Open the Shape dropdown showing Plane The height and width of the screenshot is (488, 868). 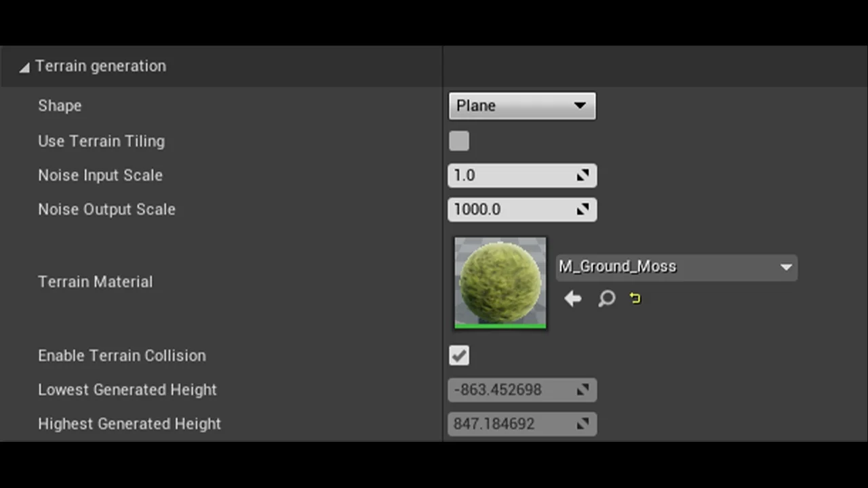tap(521, 106)
